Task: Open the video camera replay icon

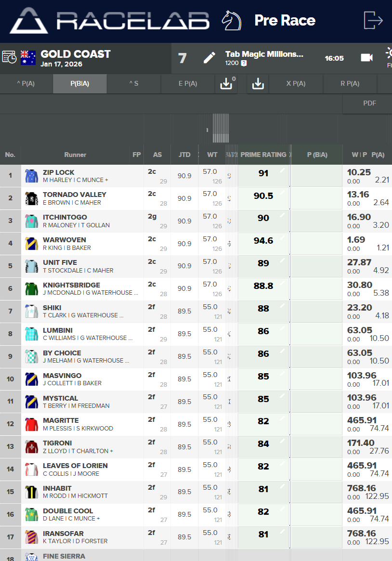Action: (x=366, y=58)
